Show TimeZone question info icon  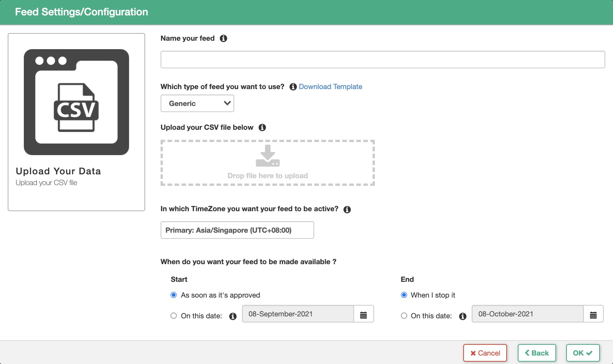347,210
